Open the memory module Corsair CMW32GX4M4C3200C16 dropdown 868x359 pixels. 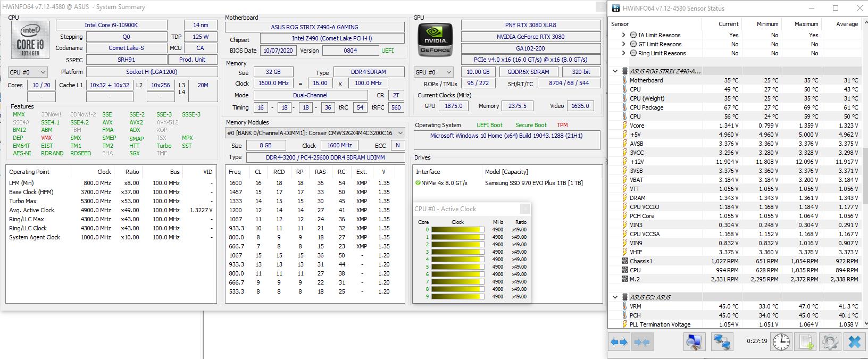pyautogui.click(x=315, y=133)
